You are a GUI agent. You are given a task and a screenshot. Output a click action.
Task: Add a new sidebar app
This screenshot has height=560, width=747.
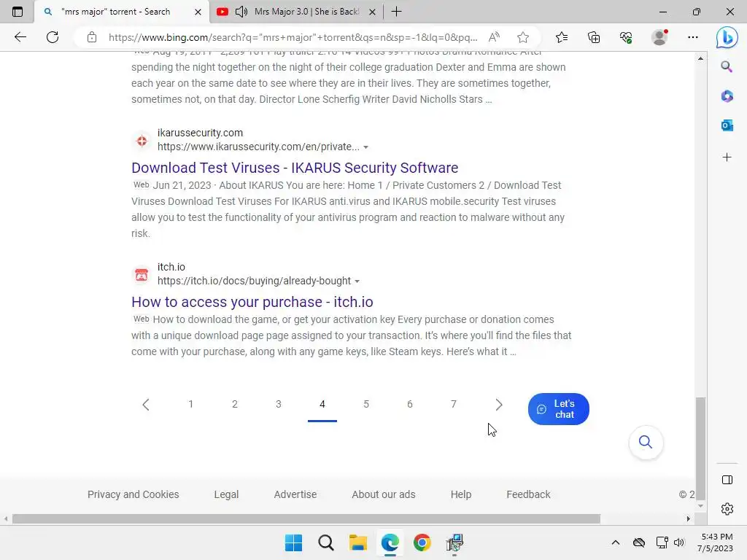727,157
